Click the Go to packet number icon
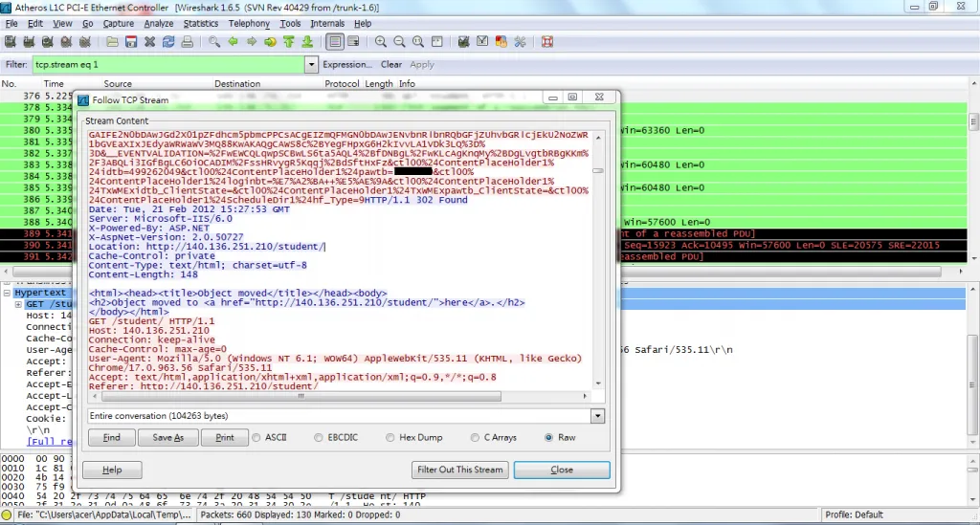The height and width of the screenshot is (525, 980). (x=270, y=42)
